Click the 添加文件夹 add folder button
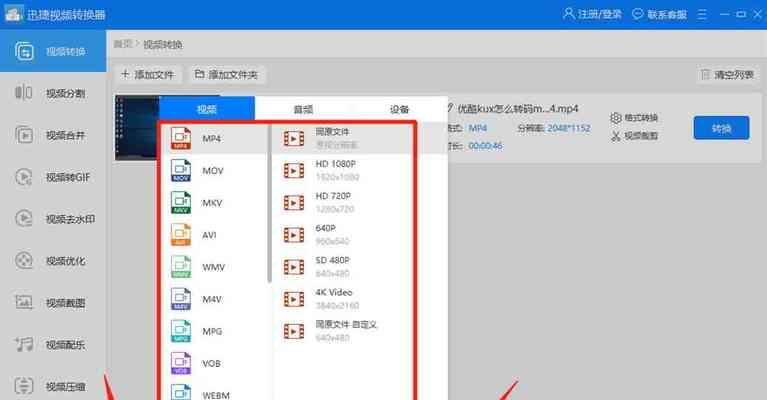This screenshot has height=400, width=767. point(226,74)
